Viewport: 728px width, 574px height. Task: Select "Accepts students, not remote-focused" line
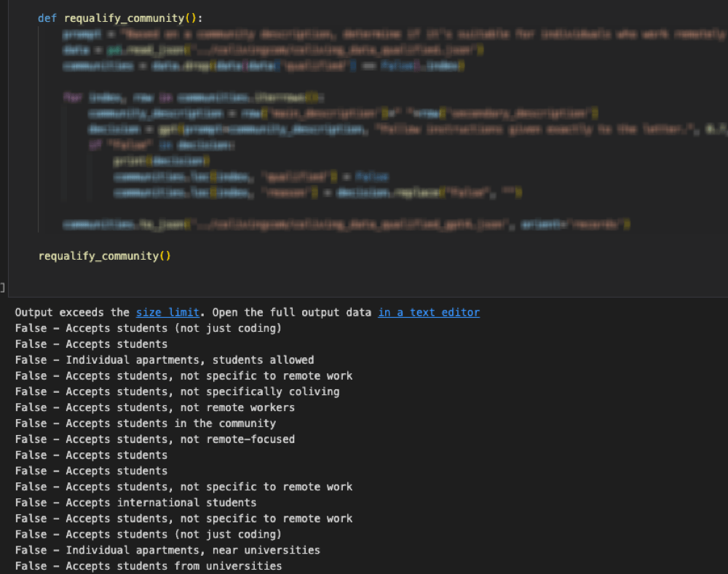(154, 439)
